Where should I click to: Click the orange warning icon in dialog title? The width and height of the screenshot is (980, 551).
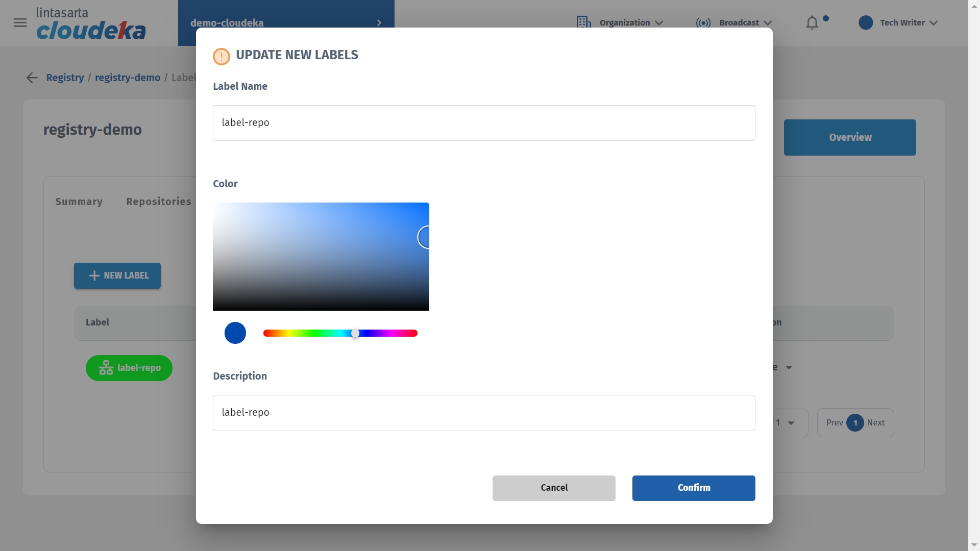(221, 56)
